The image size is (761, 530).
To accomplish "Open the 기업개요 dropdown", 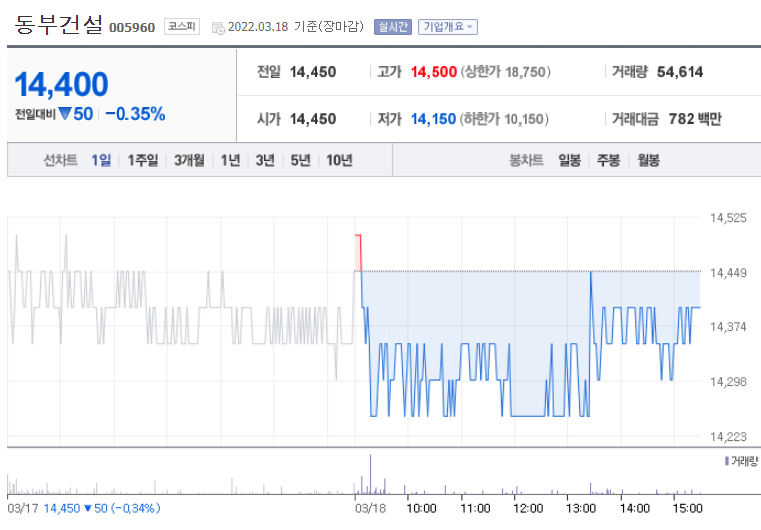I will (x=447, y=27).
